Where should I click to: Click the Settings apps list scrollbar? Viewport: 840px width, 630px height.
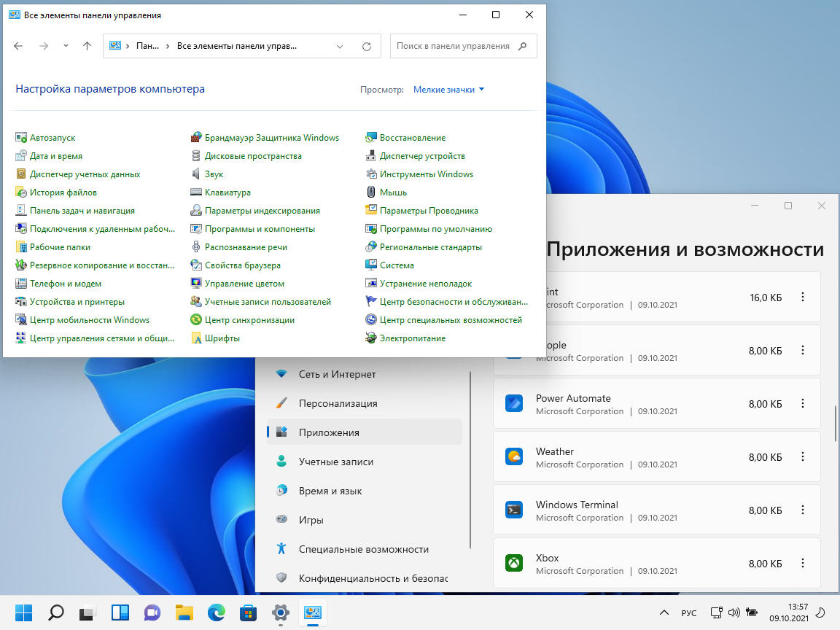(836, 423)
